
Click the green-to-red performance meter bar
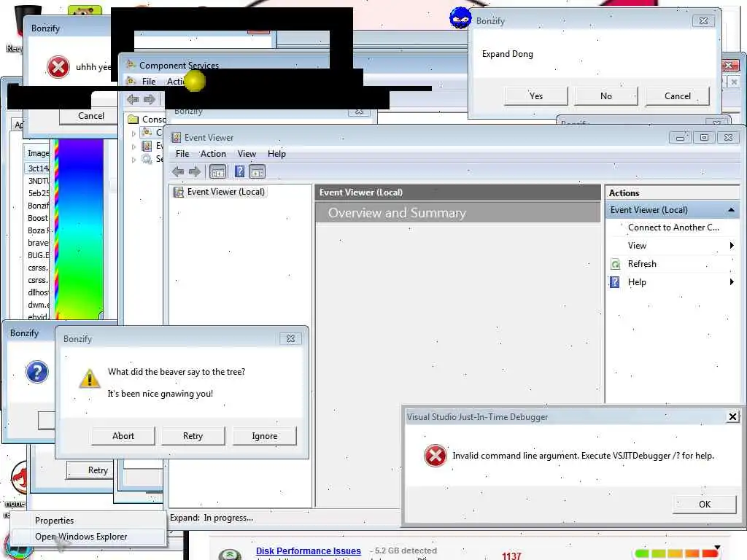[x=677, y=553]
